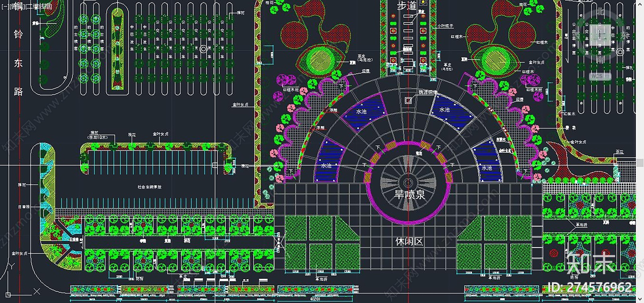644x303 pixels.
Task: Select the 路 road name character
Action: pyautogui.click(x=18, y=91)
